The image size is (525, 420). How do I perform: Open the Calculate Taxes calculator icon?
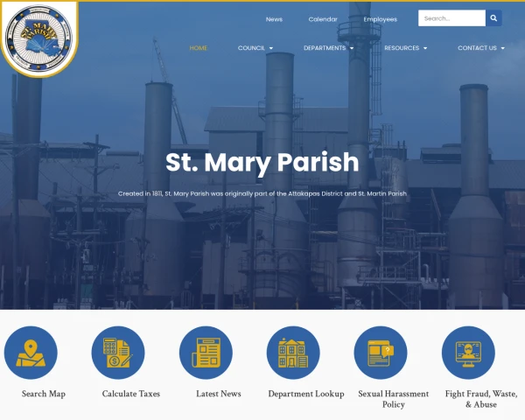[x=118, y=353]
